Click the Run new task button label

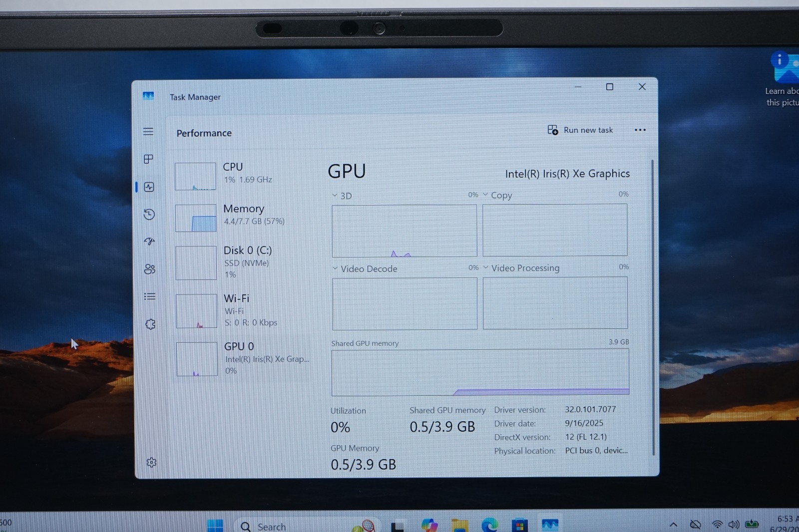(588, 130)
